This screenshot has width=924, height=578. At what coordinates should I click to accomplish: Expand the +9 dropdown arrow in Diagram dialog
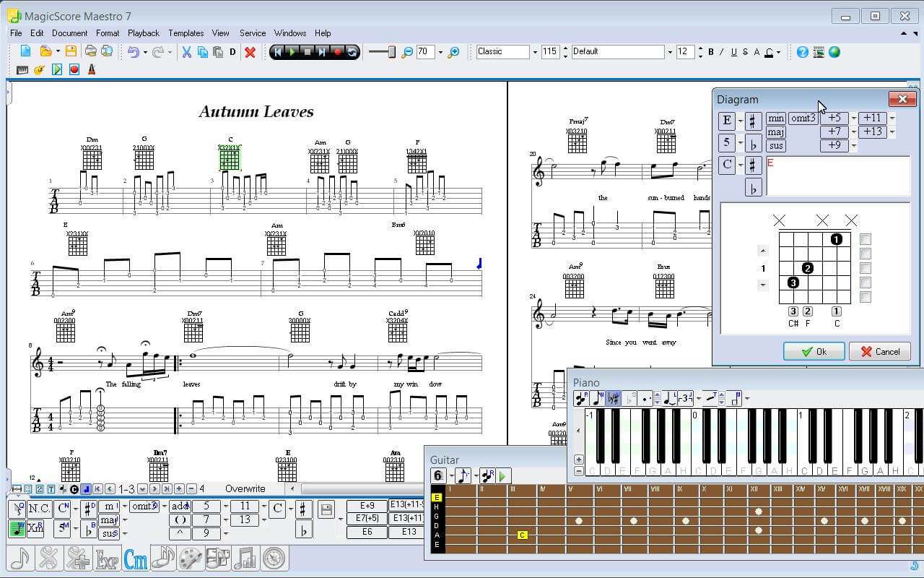pyautogui.click(x=854, y=146)
